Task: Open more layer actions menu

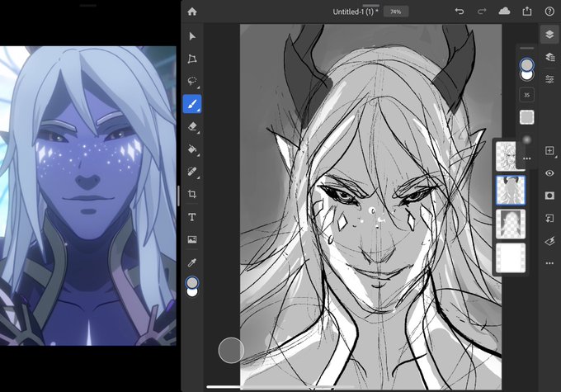Action: click(x=549, y=263)
